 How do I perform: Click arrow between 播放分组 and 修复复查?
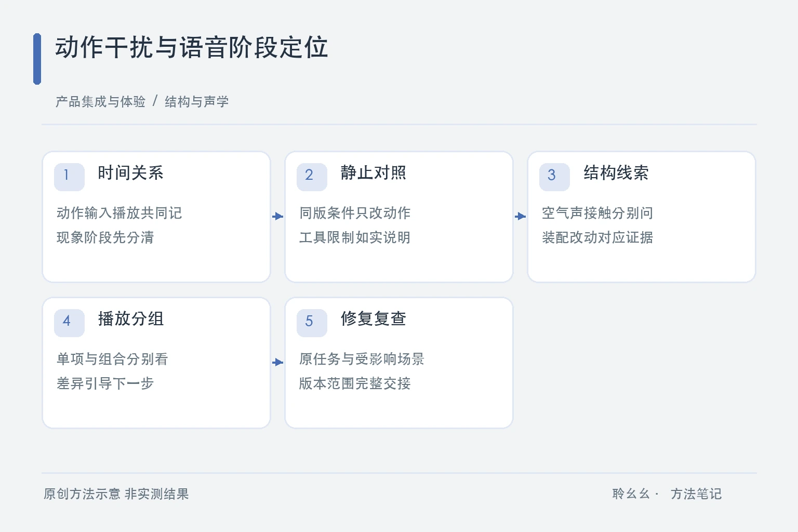[278, 362]
